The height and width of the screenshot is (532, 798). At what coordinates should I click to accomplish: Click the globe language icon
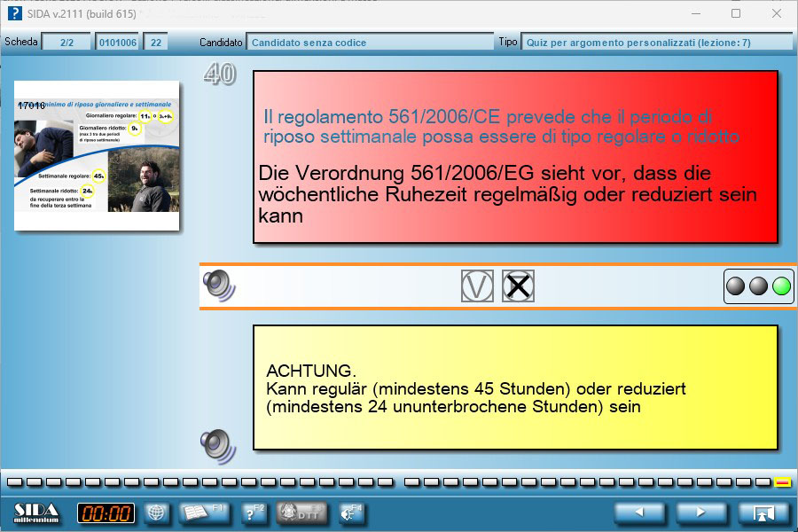156,512
